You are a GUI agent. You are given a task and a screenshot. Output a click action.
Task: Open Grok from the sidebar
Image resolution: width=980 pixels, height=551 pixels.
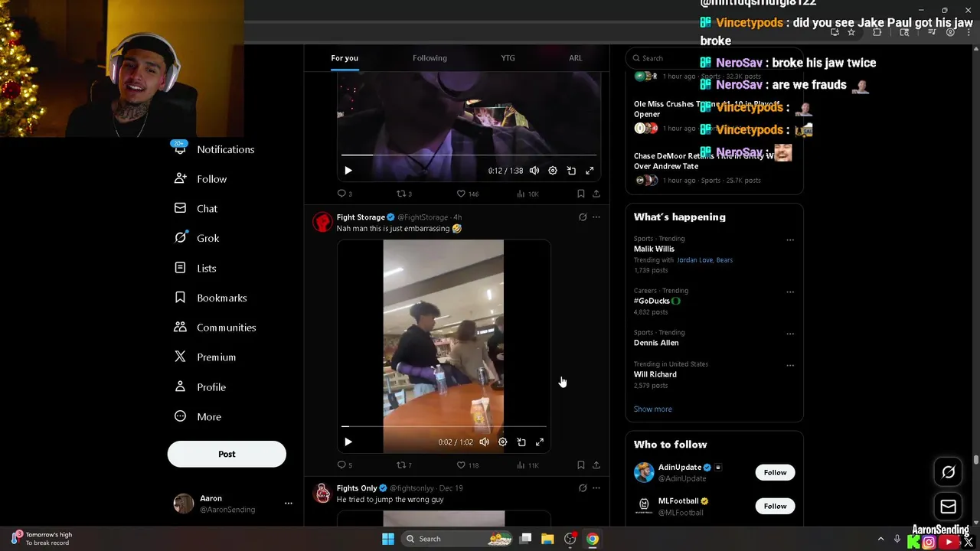pyautogui.click(x=197, y=238)
